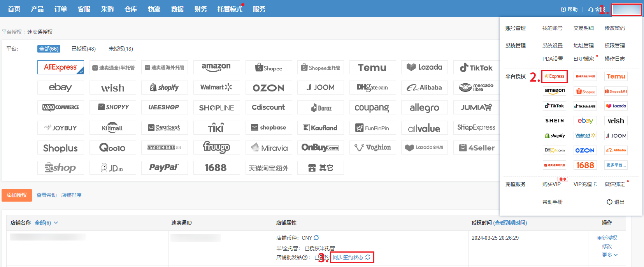The height and width of the screenshot is (267, 644).
Task: Click the 添加授权 button
Action: coord(17,195)
